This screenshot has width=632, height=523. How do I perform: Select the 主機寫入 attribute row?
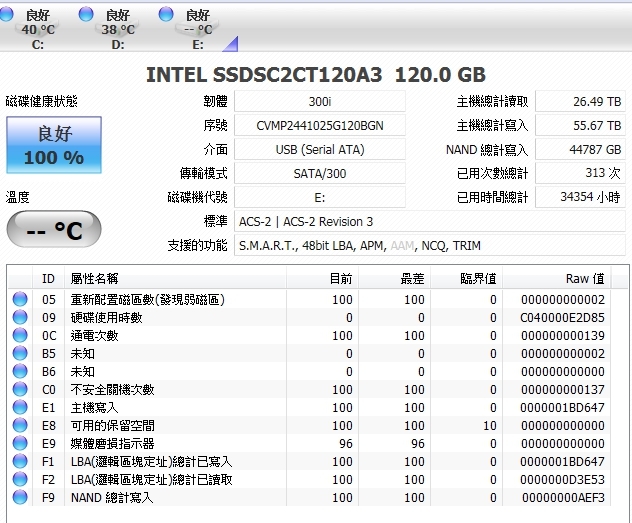(309, 407)
